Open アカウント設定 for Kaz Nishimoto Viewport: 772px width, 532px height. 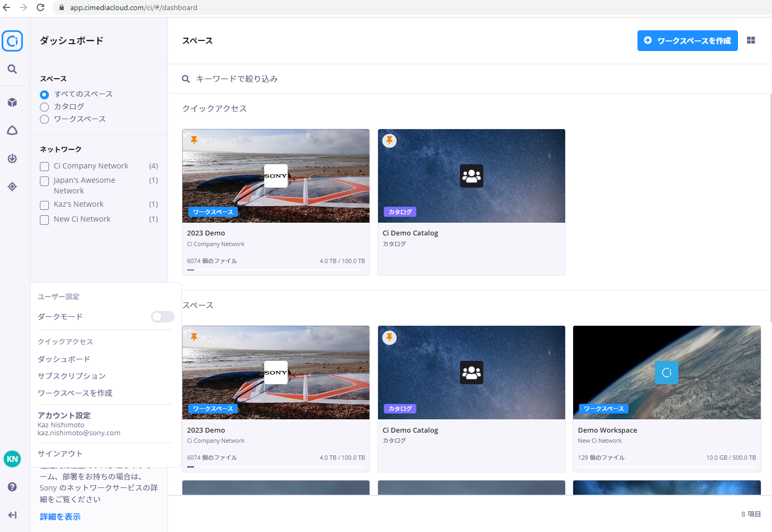point(64,415)
